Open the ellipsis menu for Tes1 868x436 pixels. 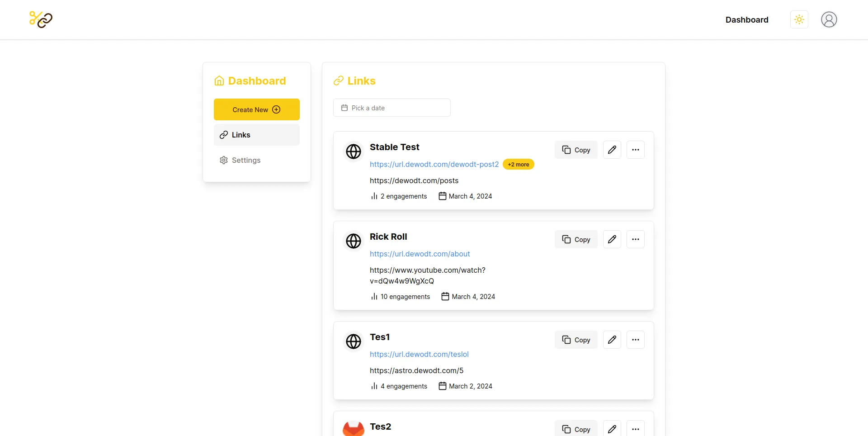(635, 339)
